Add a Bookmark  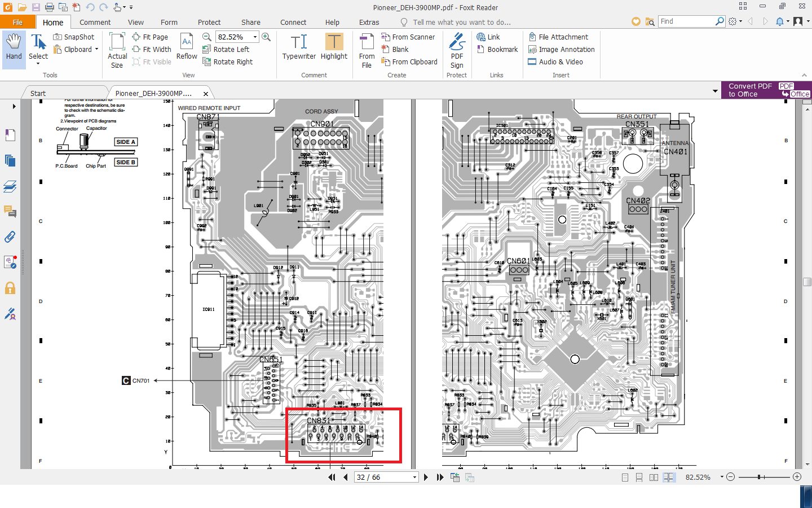click(497, 49)
